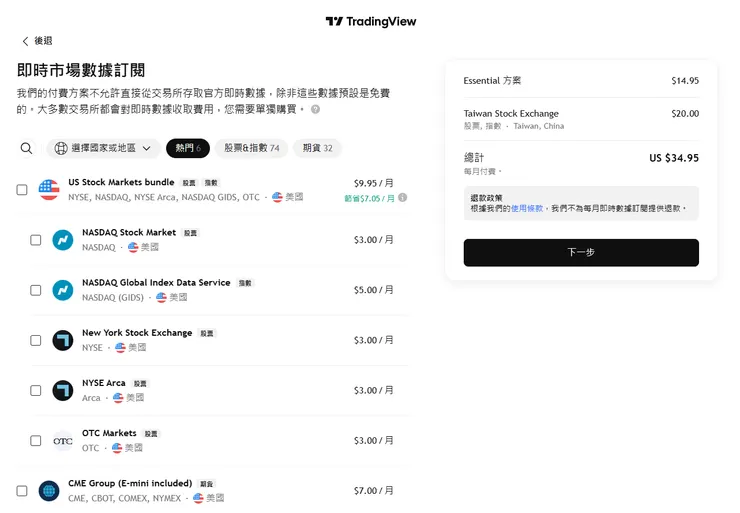
Task: Click the Taiwan Stock Exchange line item
Action: point(511,113)
